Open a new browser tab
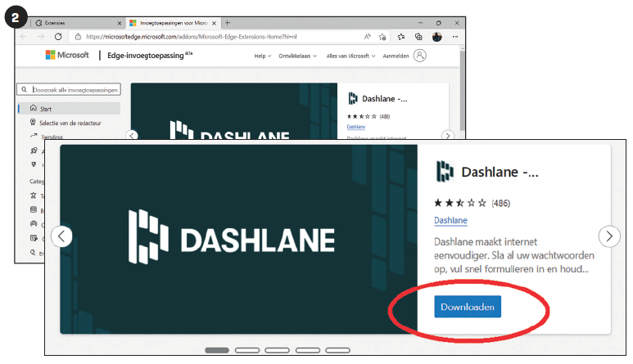This screenshot has height=364, width=633. point(228,23)
